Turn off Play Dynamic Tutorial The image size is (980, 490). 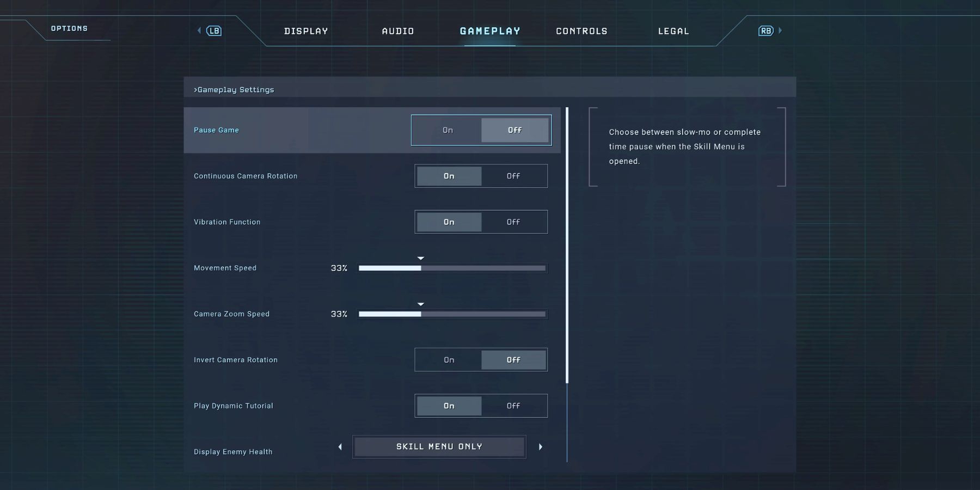pyautogui.click(x=513, y=406)
